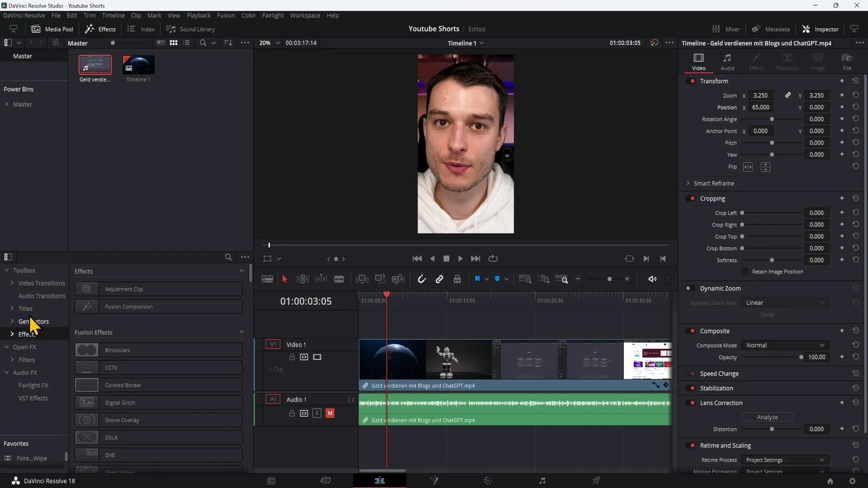This screenshot has height=488, width=868.
Task: Select the Digital Glitch fusion effect
Action: pyautogui.click(x=158, y=403)
